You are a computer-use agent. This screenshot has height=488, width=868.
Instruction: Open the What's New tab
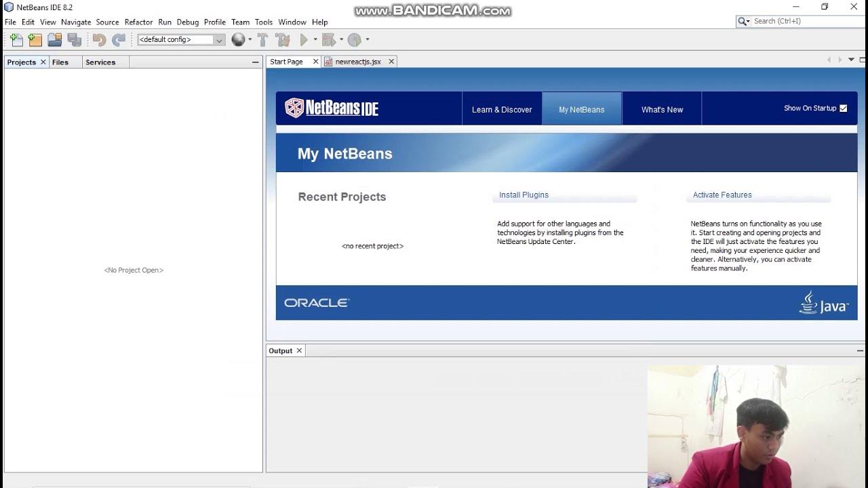pos(662,109)
